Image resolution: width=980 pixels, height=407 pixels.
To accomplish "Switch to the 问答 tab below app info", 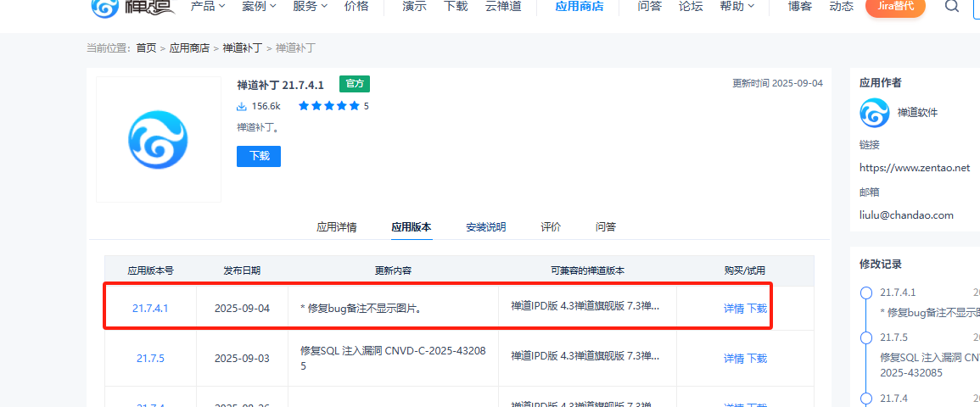I will [606, 227].
